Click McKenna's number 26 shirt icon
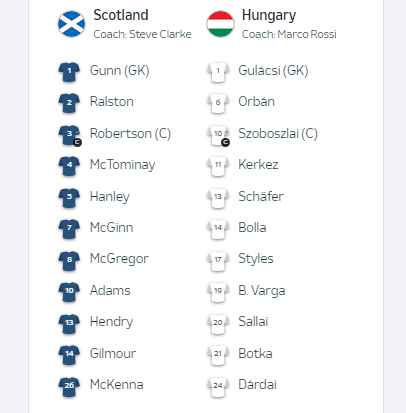Viewport: 406px width, 413px height. pyautogui.click(x=69, y=387)
